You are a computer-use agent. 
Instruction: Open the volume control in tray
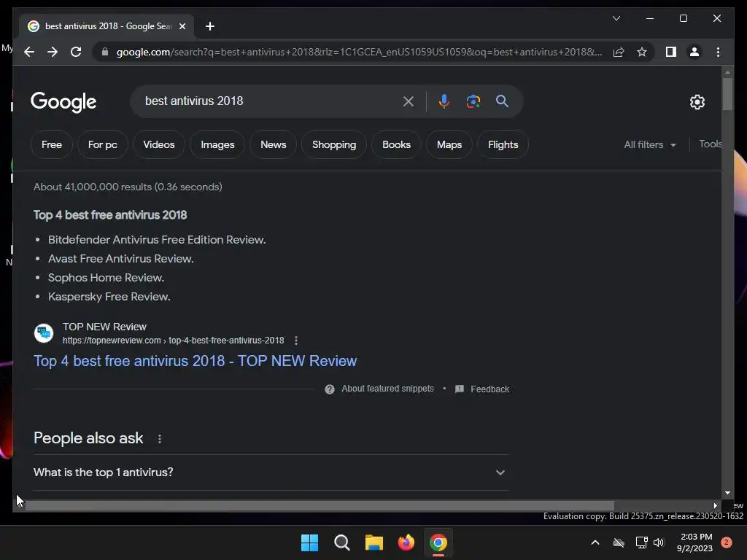click(659, 542)
